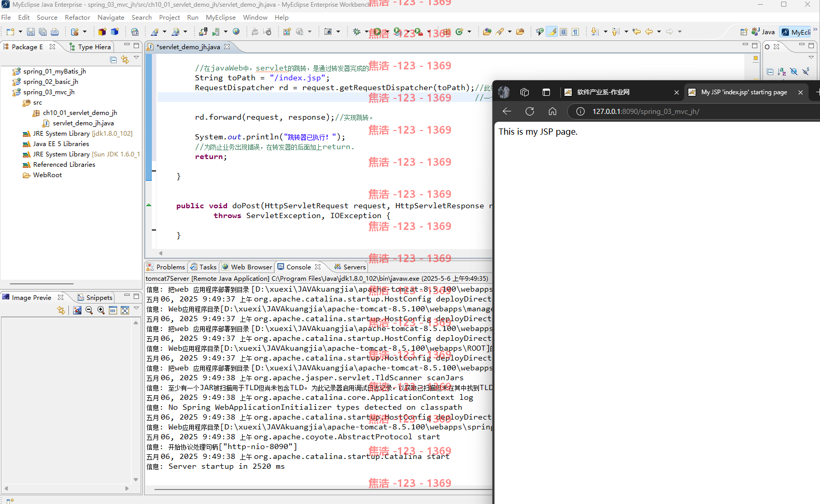Open Outline view menu triangle
The image size is (820, 504).
[x=811, y=57]
